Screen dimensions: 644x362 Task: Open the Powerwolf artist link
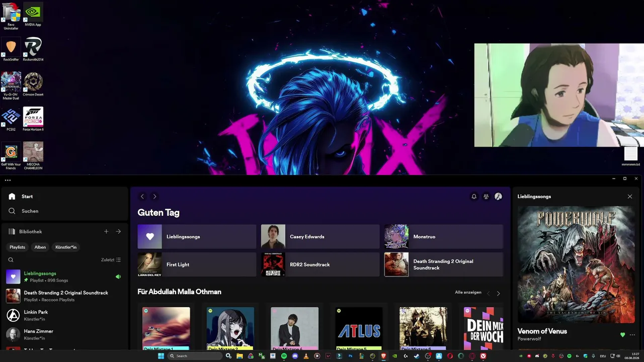529,339
